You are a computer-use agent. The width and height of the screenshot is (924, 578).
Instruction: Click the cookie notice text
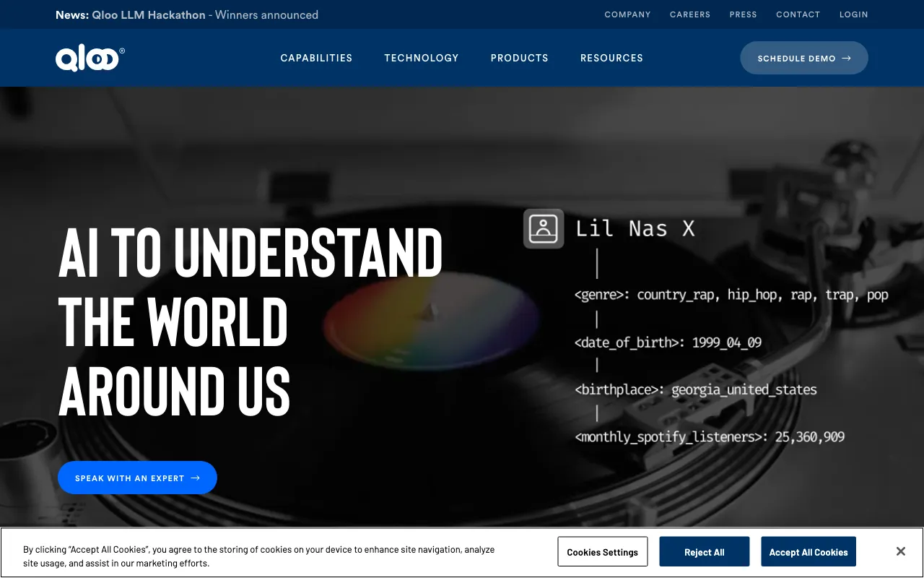tap(258, 556)
